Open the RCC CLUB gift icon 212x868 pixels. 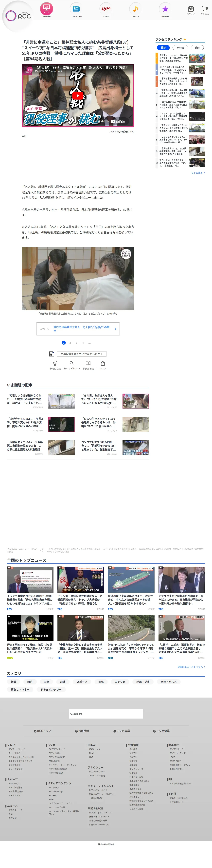click(191, 10)
